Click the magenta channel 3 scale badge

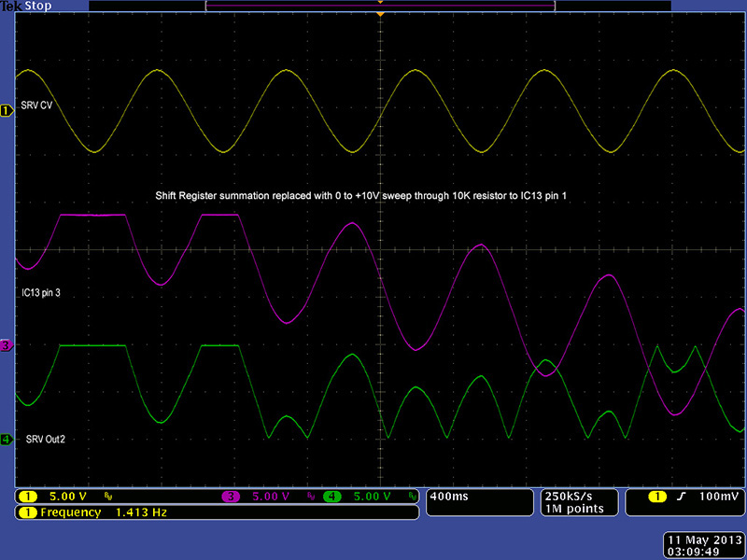point(230,496)
